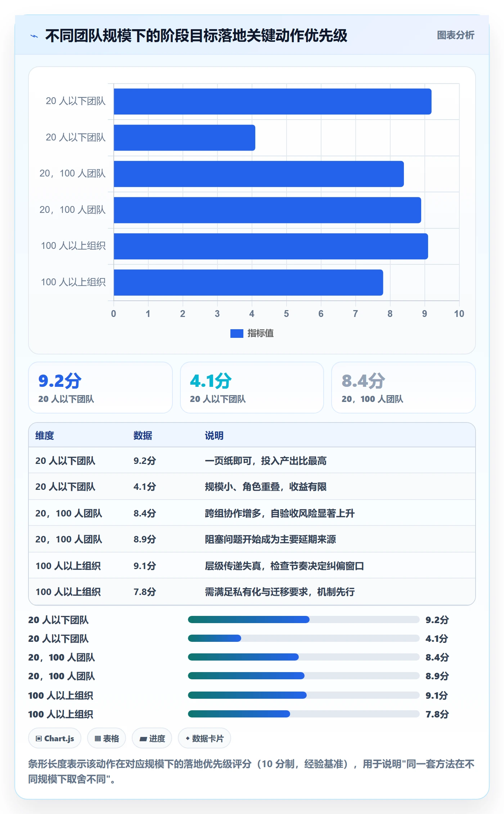Toggle the 指标值 legend color swatch
Image resolution: width=504 pixels, height=814 pixels.
point(237,334)
